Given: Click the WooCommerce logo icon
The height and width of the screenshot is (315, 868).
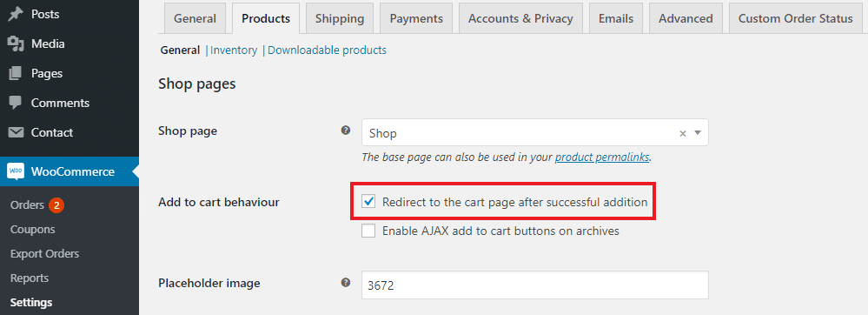Looking at the screenshot, I should [x=16, y=171].
